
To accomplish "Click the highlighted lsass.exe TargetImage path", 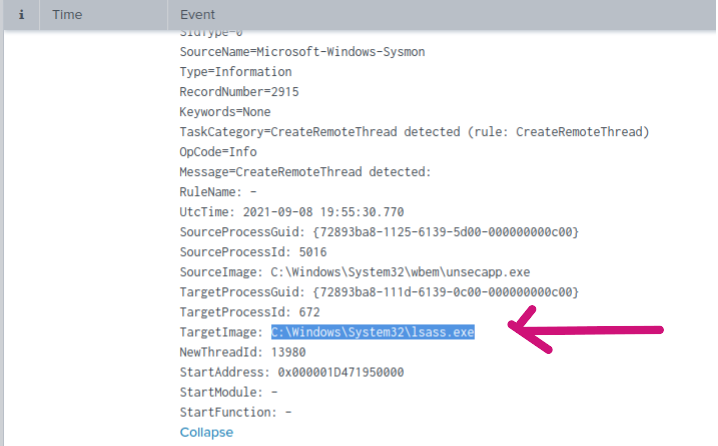I will [372, 332].
